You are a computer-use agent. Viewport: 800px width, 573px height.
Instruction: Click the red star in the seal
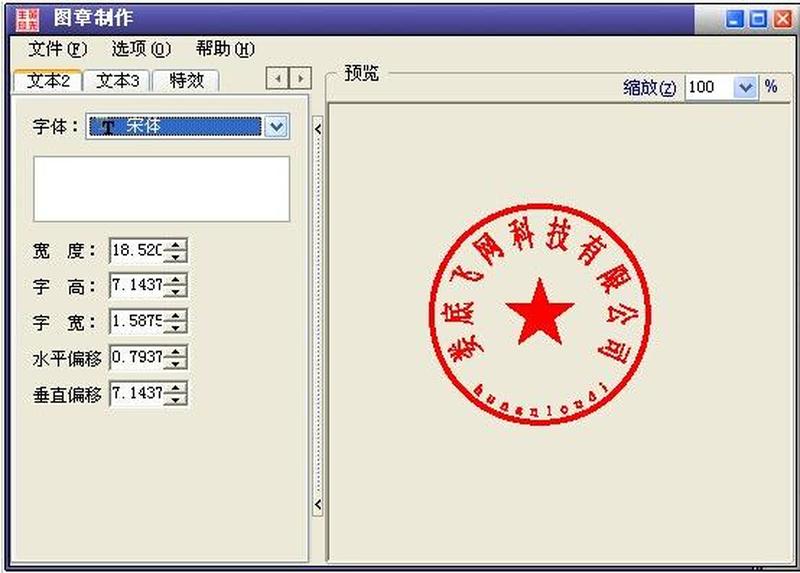point(540,312)
